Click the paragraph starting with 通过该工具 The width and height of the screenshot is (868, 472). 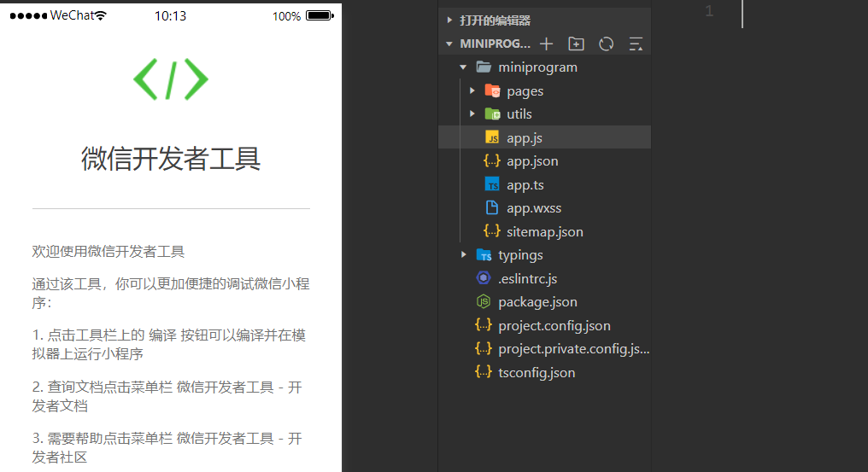click(171, 294)
